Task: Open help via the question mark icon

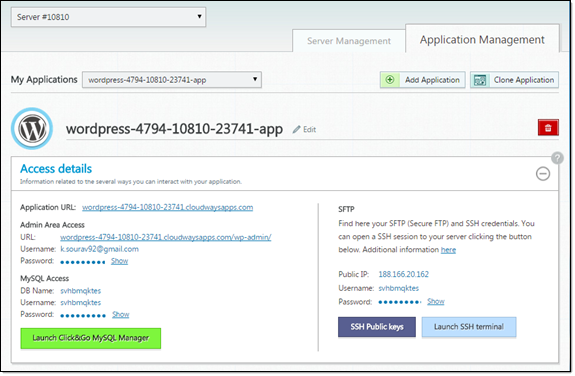Action: [557, 158]
